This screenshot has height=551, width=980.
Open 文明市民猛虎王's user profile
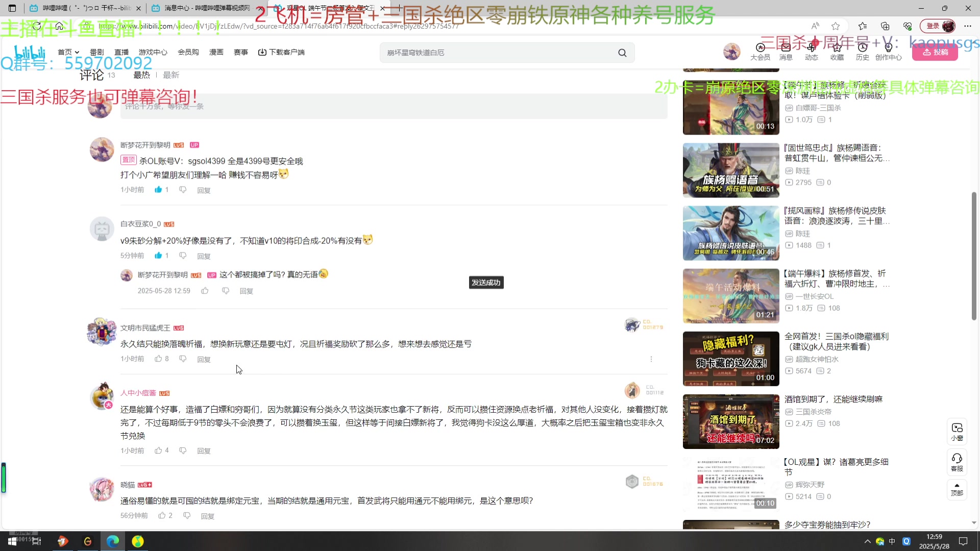145,328
